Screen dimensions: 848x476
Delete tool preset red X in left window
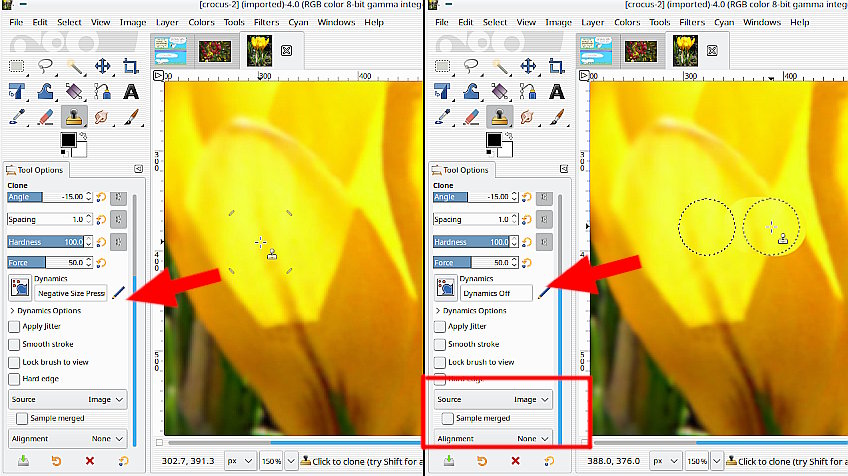(x=90, y=461)
